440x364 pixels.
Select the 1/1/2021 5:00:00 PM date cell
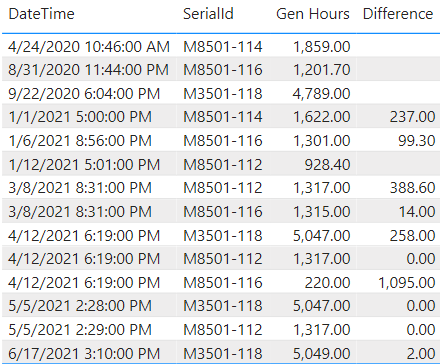point(80,117)
